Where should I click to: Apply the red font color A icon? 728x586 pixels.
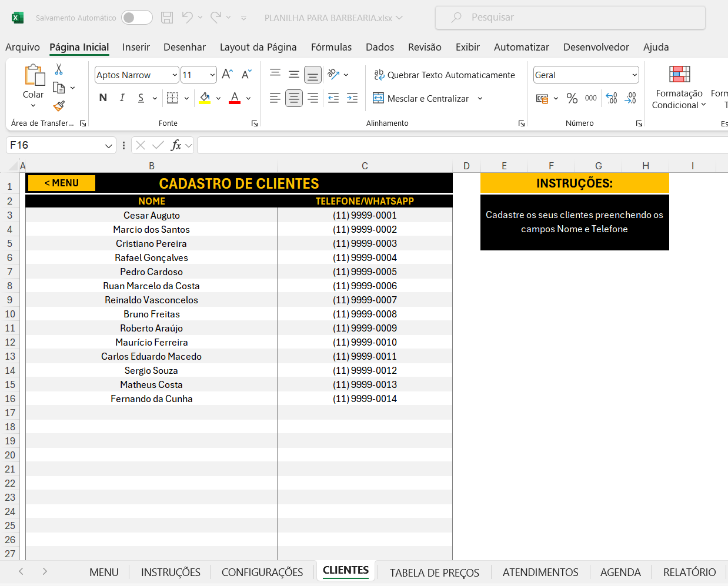235,98
